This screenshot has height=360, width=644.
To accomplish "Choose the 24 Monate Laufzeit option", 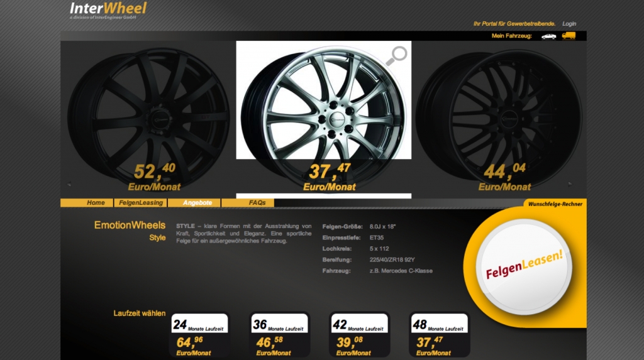I will (199, 335).
